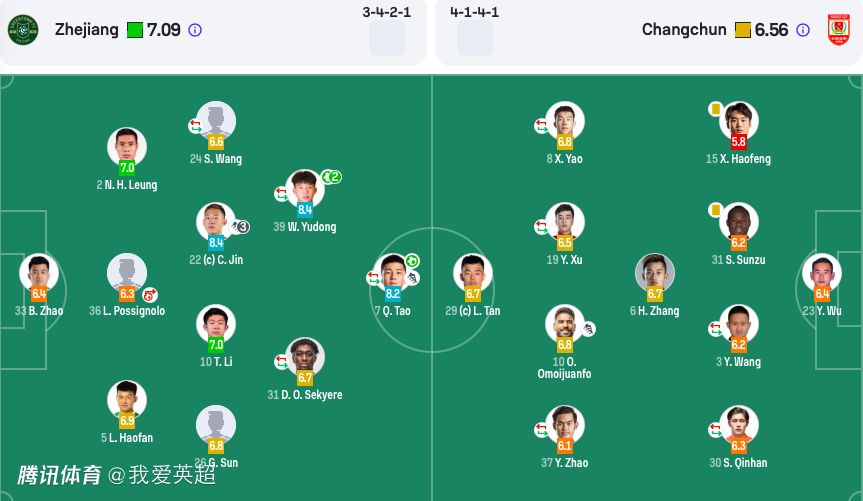Click the 7.09 Zhejiang green rating swatch

coord(135,30)
